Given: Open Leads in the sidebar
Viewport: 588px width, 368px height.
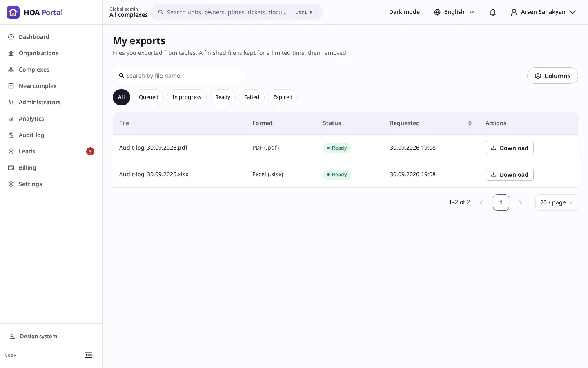Looking at the screenshot, I should (x=51, y=151).
